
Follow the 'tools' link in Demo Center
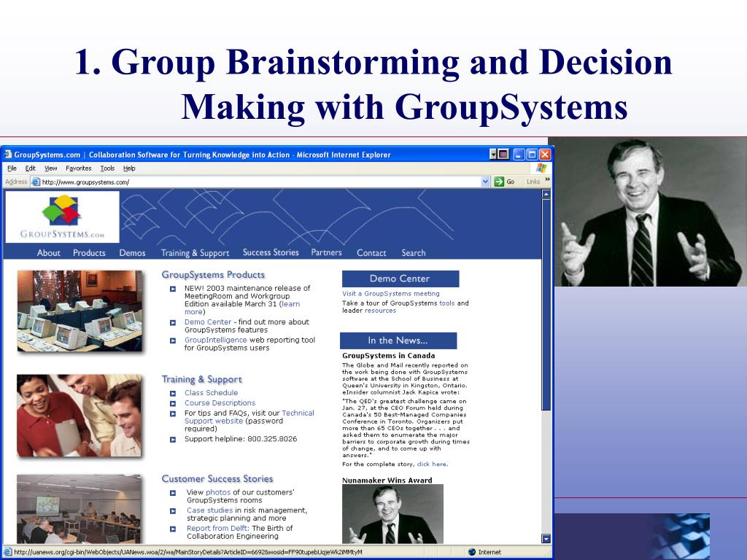(x=447, y=303)
